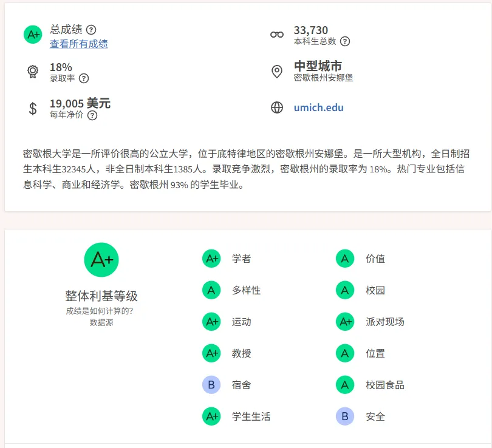The width and height of the screenshot is (492, 448).
Task: Open 查看所有成绩 link
Action: click(x=79, y=44)
